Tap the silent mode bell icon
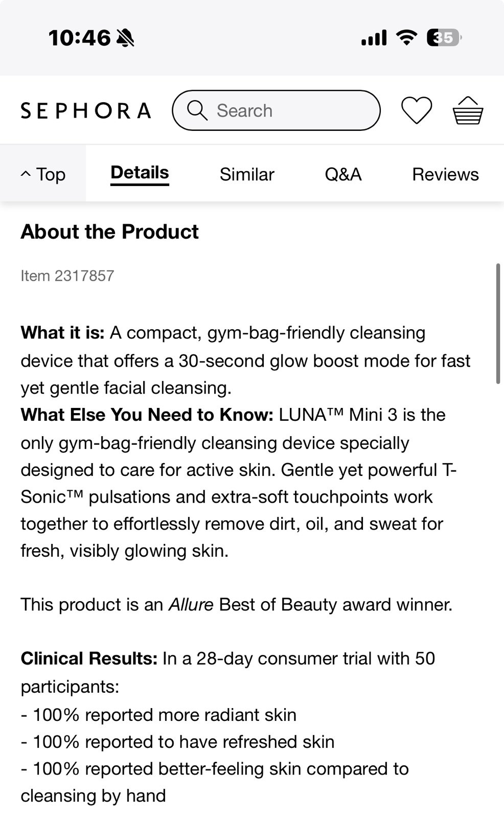 coord(125,37)
